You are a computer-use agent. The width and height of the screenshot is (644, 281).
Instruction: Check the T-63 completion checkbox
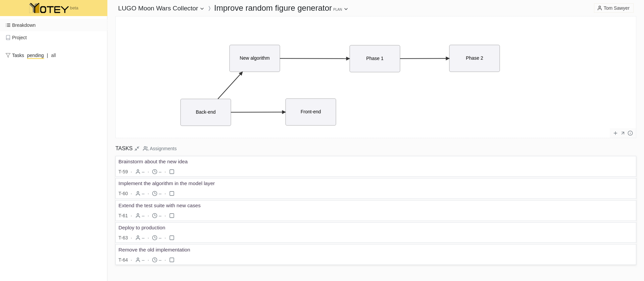click(x=172, y=238)
